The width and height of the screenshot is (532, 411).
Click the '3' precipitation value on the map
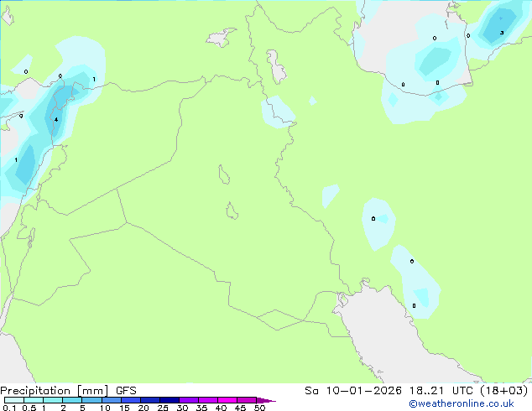coord(502,33)
